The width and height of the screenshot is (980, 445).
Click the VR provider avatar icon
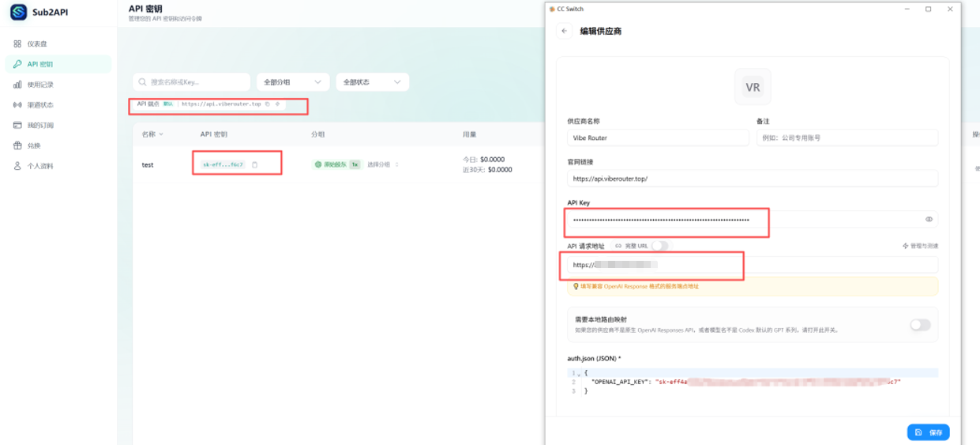click(x=753, y=87)
